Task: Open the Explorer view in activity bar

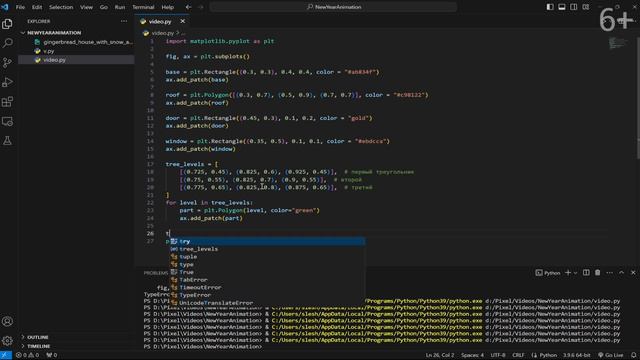Action: pos(7,24)
